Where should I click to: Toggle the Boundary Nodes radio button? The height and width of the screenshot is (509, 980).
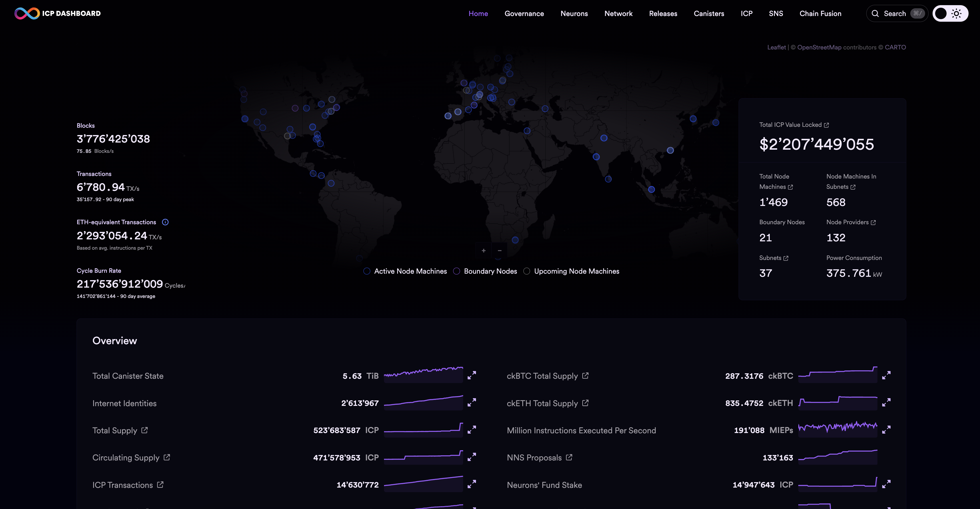[456, 271]
